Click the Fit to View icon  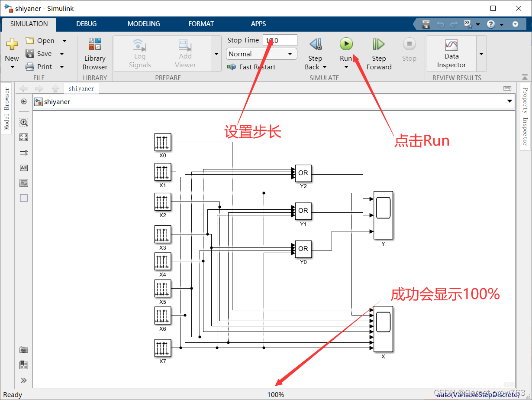(x=24, y=137)
